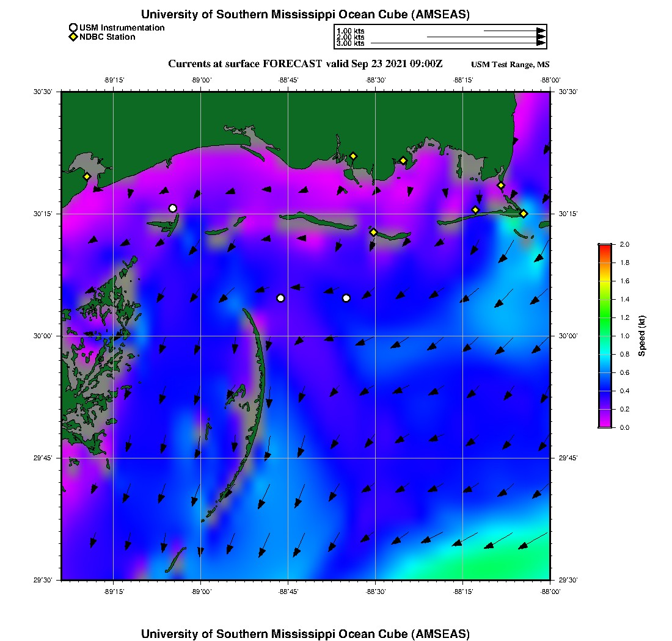Click the left-axis '30°30'' latitude label
This screenshot has height=641, width=672.
(x=43, y=92)
